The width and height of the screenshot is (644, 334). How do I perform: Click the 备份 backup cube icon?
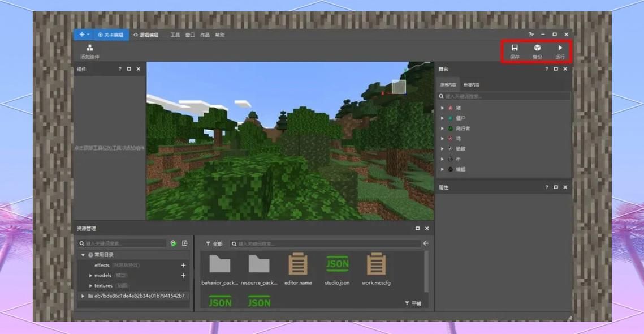pyautogui.click(x=537, y=48)
